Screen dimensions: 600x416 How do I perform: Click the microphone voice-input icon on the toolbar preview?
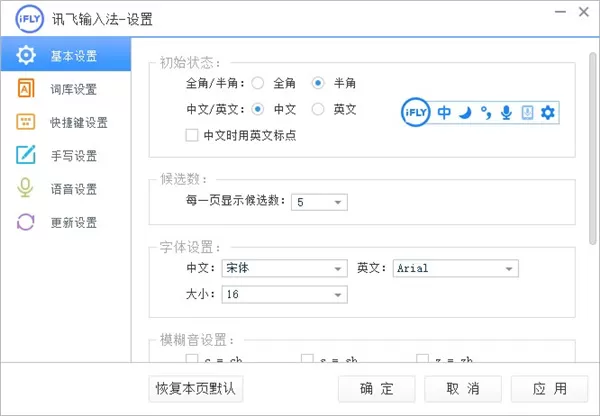point(506,113)
